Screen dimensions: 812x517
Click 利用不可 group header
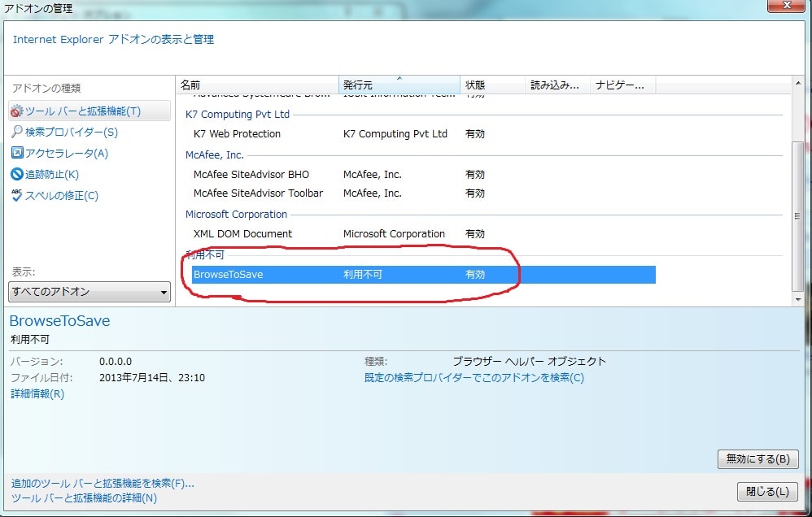pyautogui.click(x=205, y=255)
